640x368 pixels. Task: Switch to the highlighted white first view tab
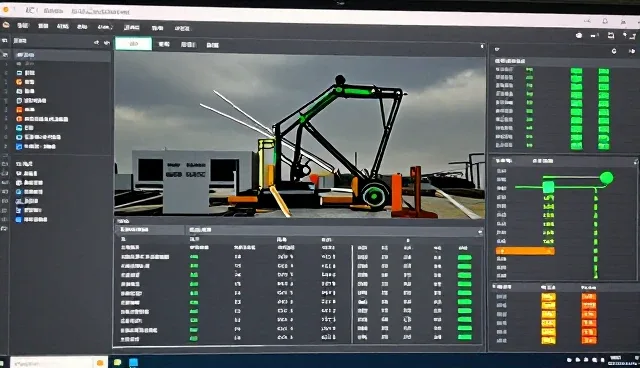tap(133, 44)
